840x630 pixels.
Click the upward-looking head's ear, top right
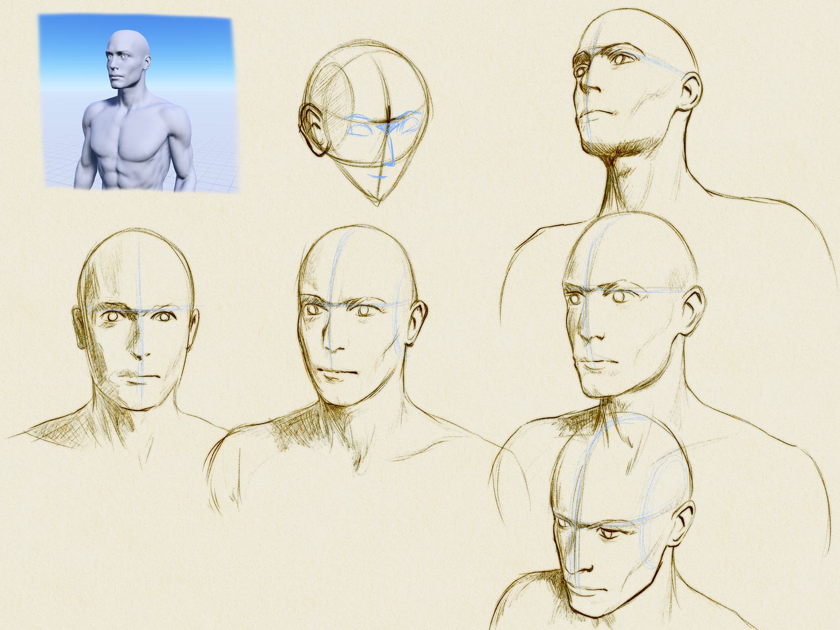pyautogui.click(x=692, y=92)
